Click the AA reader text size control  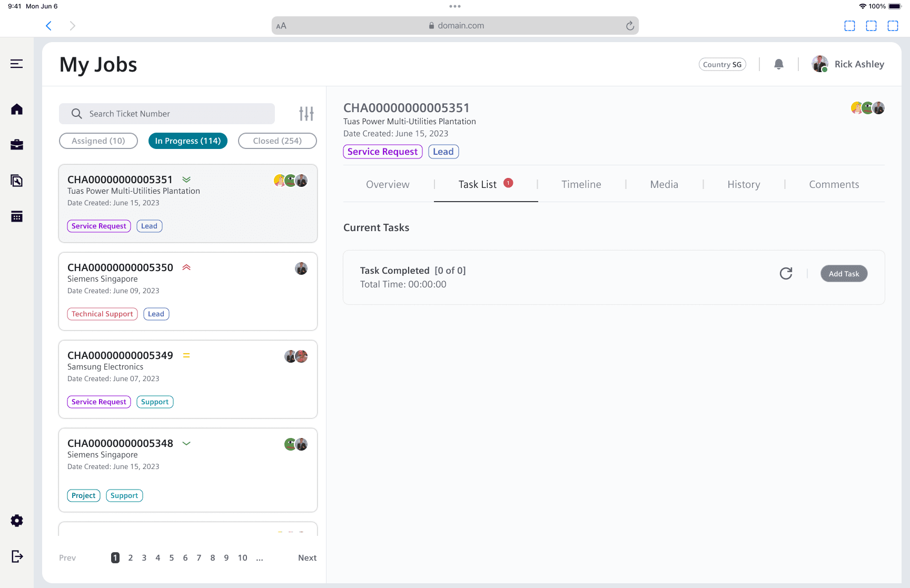coord(281,26)
